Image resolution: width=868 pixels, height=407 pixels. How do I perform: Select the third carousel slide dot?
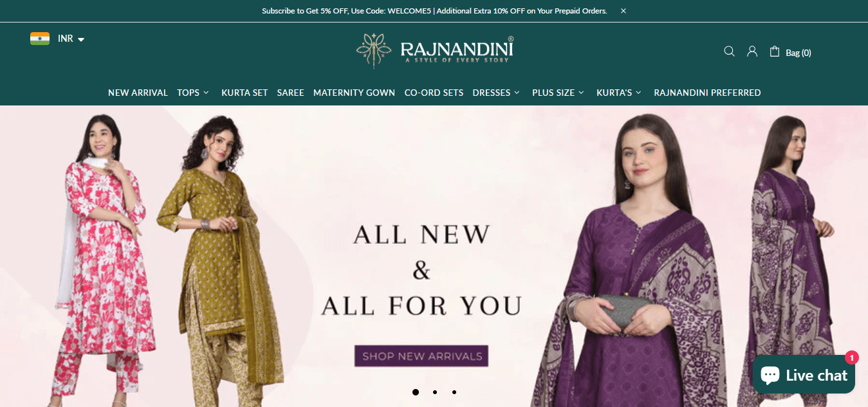(x=454, y=392)
